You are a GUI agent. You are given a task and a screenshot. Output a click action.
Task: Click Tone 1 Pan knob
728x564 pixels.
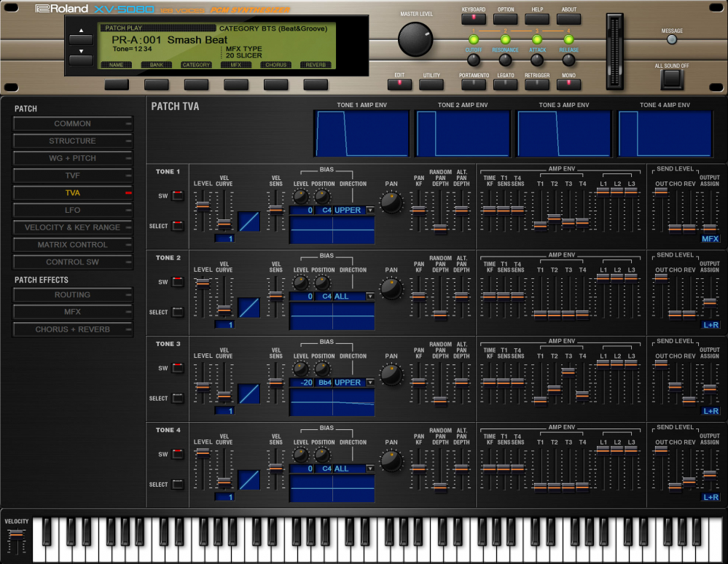coord(391,203)
